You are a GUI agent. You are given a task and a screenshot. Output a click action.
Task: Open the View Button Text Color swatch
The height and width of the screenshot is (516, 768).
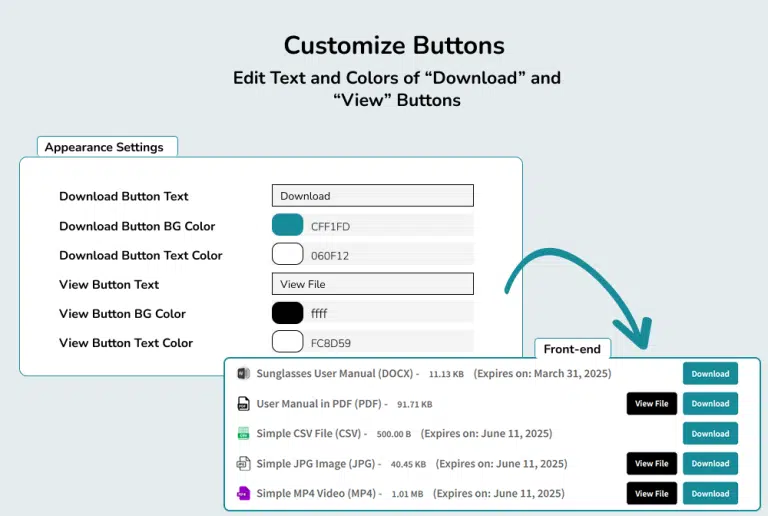coord(287,342)
